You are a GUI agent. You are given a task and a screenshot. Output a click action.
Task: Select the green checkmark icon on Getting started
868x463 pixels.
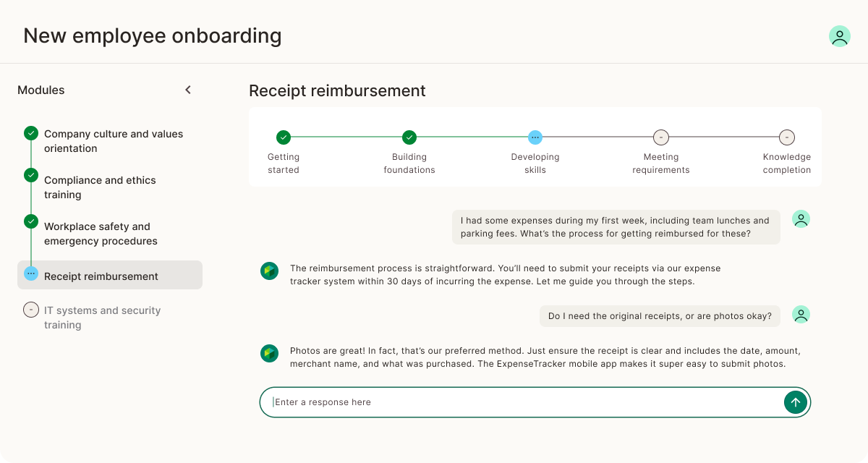(283, 137)
